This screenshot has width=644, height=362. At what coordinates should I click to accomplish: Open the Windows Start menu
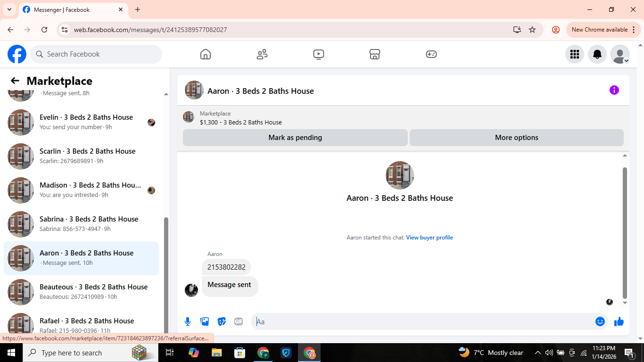11,353
